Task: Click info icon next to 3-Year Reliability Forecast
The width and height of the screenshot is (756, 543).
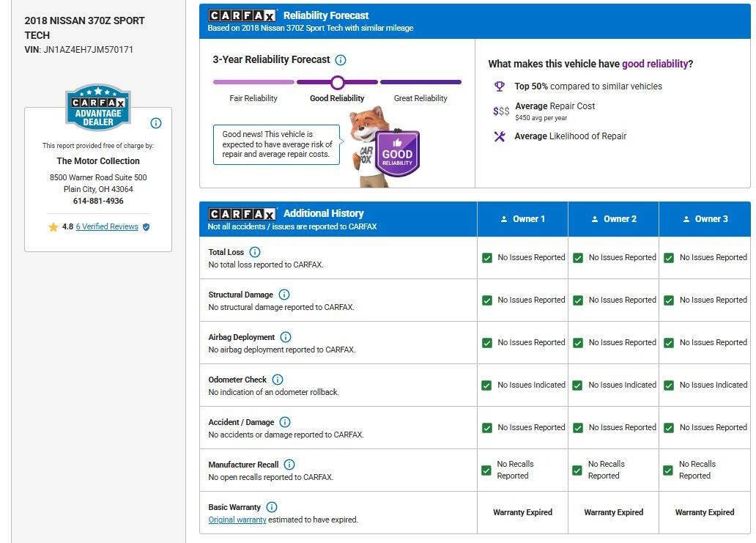Action: tap(341, 60)
